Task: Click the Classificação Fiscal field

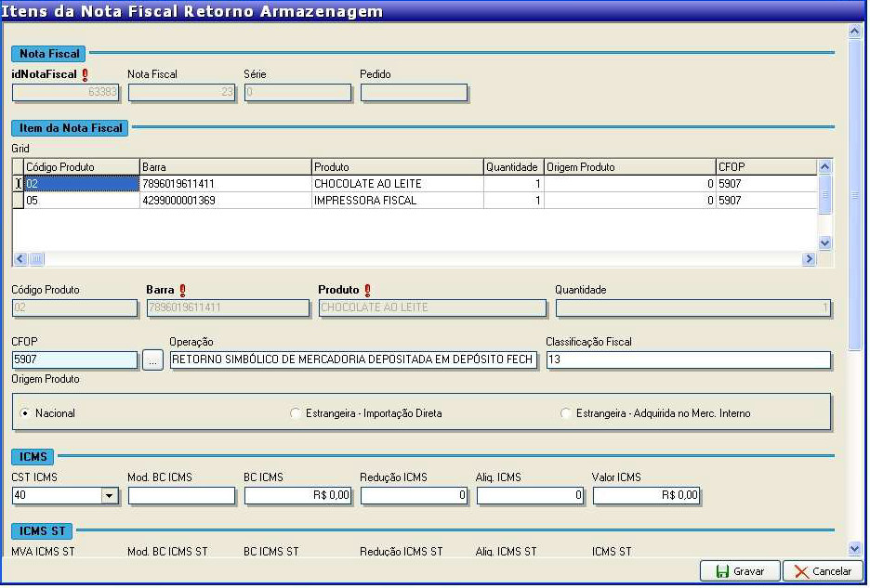Action: pyautogui.click(x=689, y=360)
